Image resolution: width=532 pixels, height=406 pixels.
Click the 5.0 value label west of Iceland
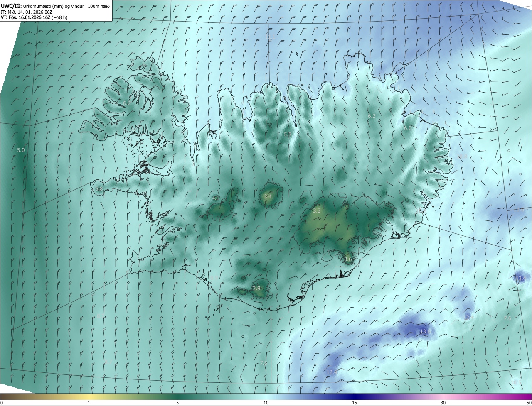(x=21, y=150)
